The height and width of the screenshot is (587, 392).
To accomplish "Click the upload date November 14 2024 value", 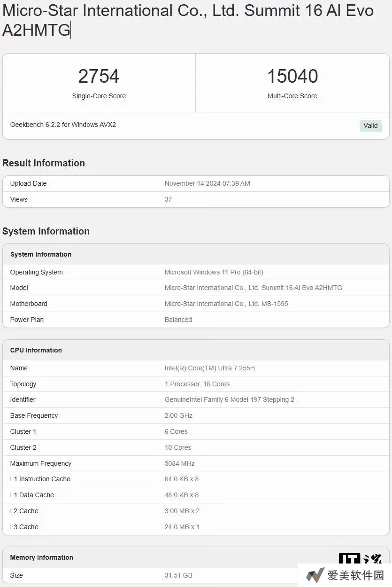I will (x=207, y=183).
